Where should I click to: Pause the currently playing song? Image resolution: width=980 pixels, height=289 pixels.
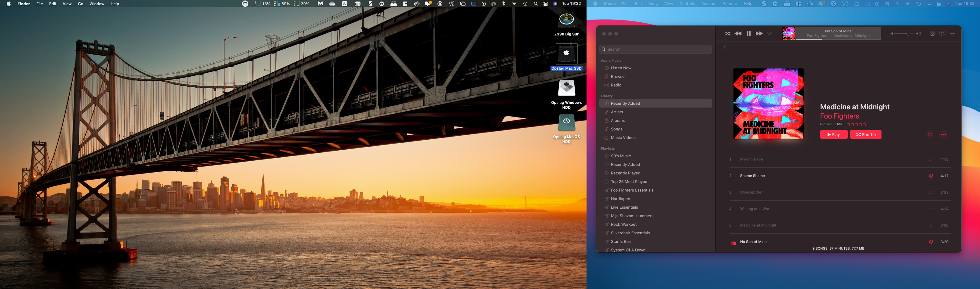748,34
